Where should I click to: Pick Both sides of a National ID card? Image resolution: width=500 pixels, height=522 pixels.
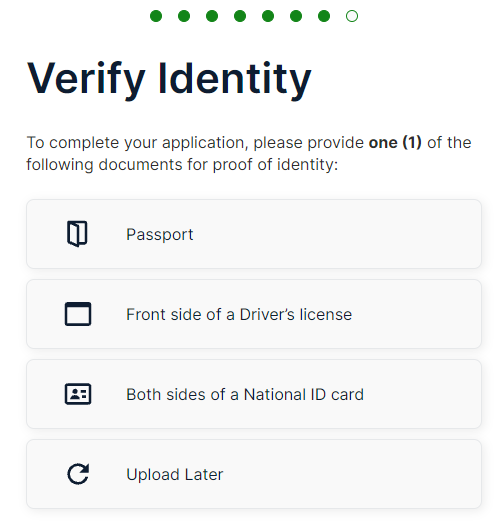click(254, 394)
